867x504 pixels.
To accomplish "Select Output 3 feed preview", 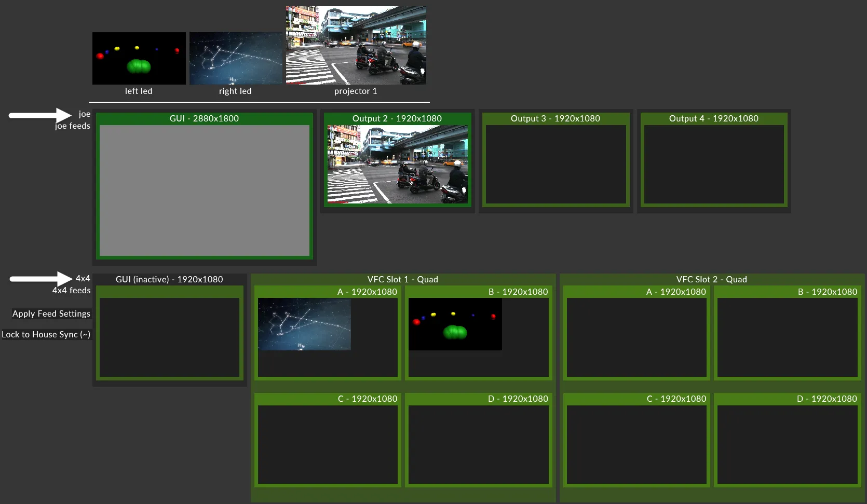I will [x=556, y=165].
